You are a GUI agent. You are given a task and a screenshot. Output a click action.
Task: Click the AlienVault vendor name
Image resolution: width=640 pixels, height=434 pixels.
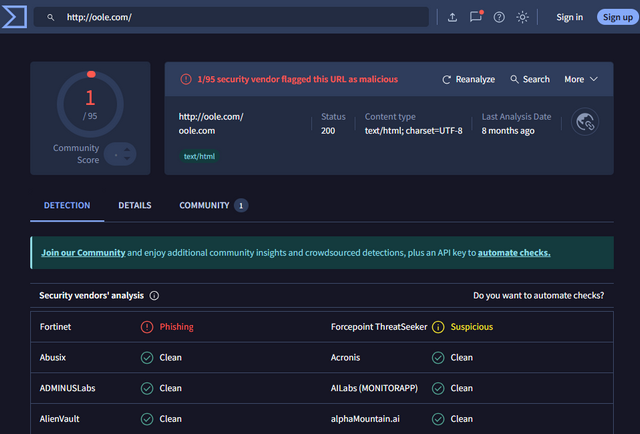(x=60, y=419)
